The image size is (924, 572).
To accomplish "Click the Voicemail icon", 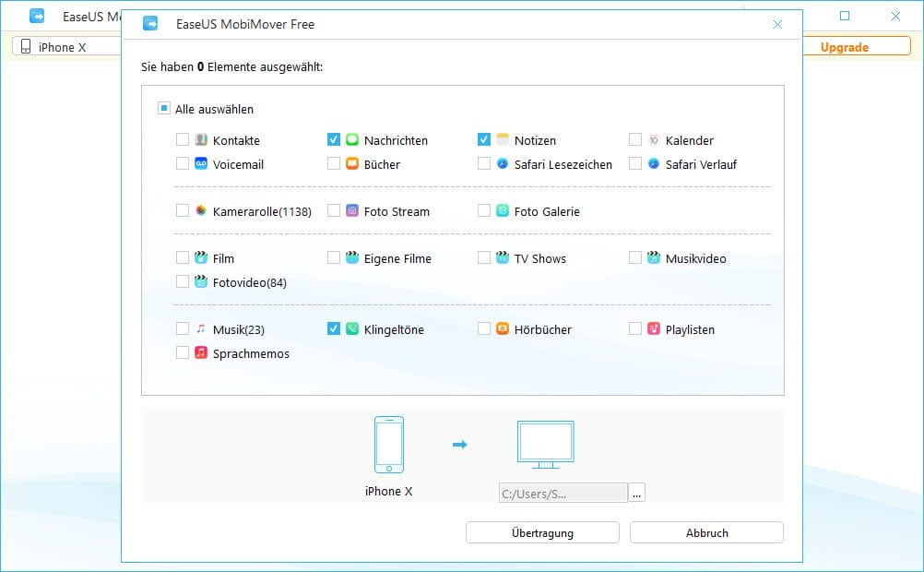I will click(x=201, y=164).
